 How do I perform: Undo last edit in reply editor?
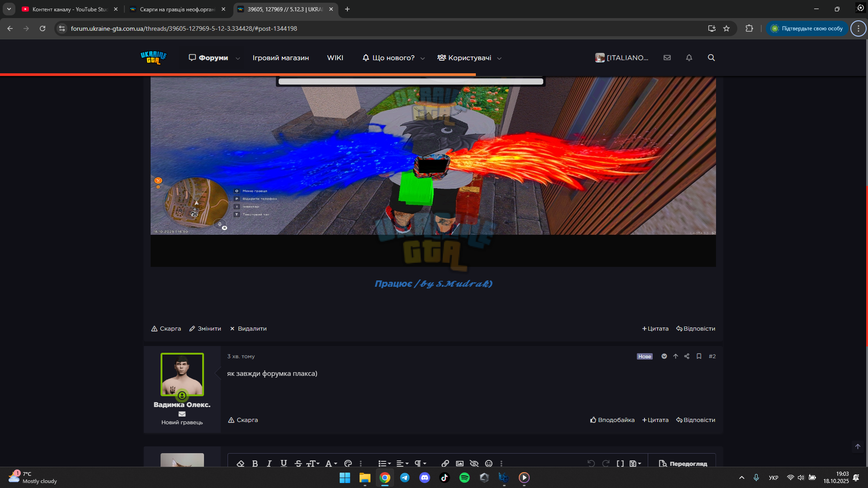591,464
